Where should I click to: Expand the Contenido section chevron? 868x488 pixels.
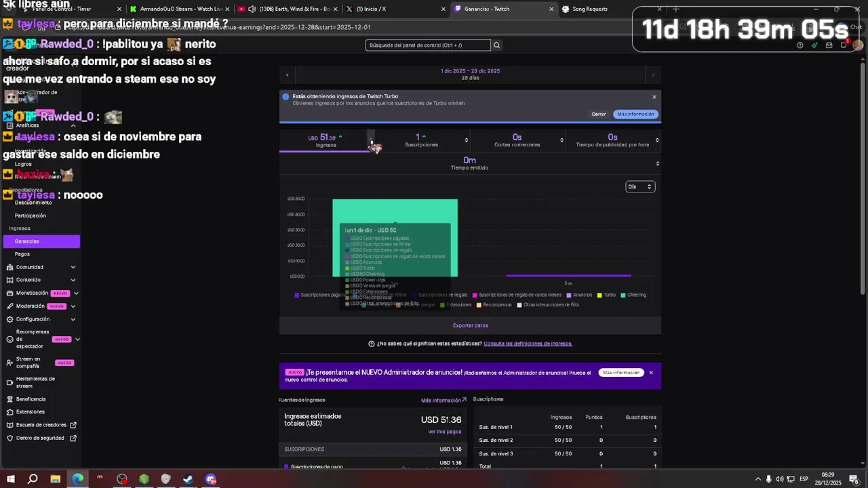click(73, 280)
